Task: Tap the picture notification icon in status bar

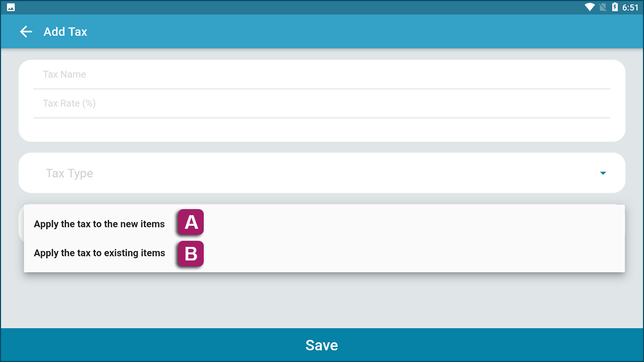Action: (x=11, y=8)
